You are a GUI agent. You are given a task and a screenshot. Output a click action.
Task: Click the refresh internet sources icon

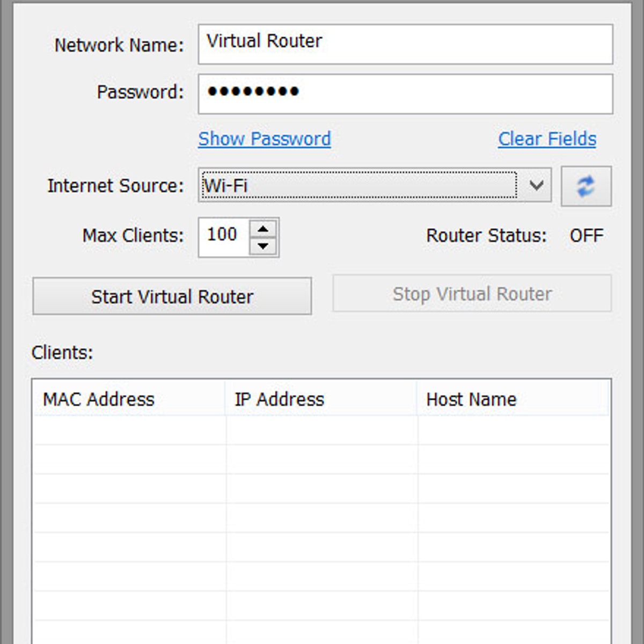click(586, 186)
